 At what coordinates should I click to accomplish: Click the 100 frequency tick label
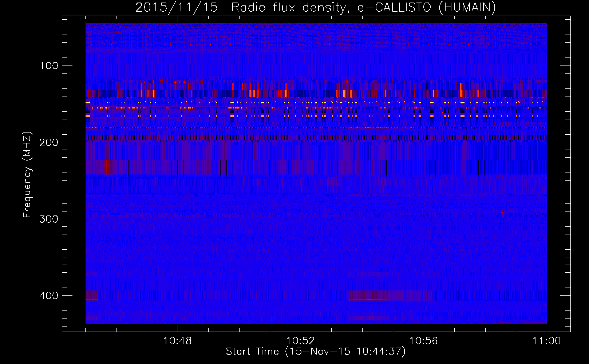(49, 66)
